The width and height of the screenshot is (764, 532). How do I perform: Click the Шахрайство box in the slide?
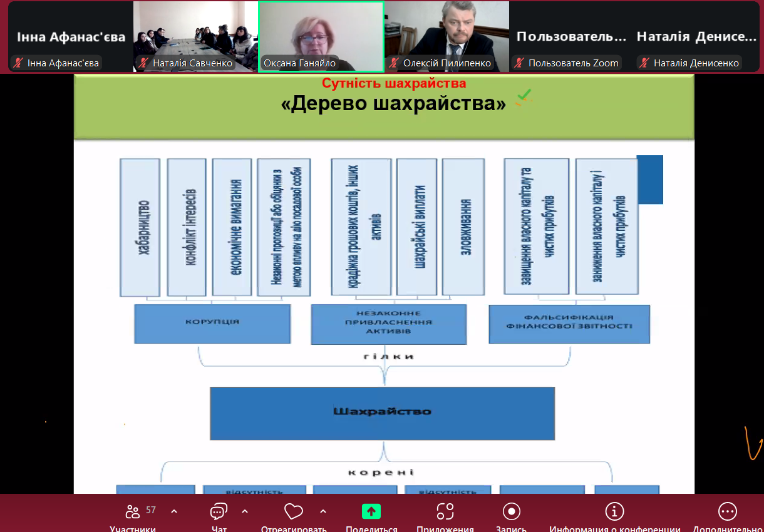pos(382,413)
